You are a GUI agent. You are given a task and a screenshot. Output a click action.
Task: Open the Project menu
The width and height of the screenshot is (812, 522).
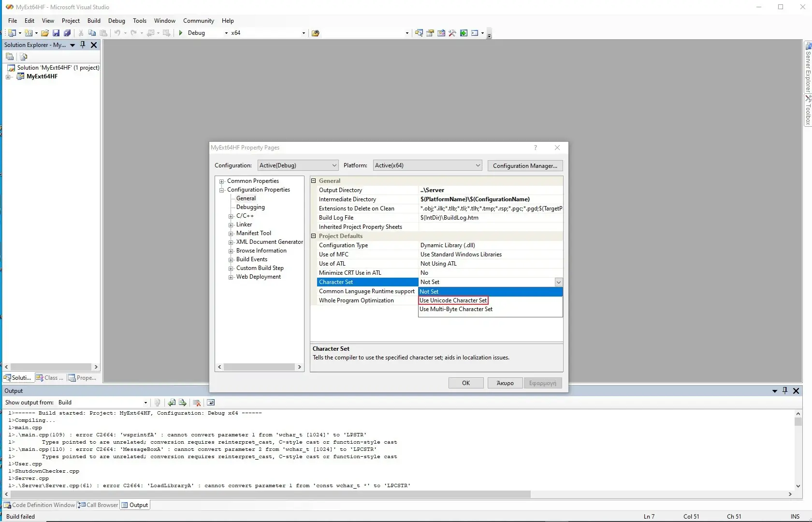(71, 21)
